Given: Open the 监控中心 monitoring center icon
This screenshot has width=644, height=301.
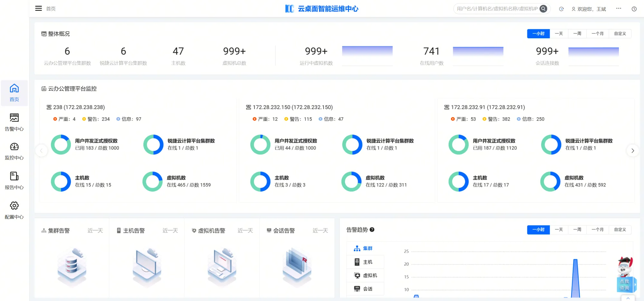Looking at the screenshot, I should 14,147.
